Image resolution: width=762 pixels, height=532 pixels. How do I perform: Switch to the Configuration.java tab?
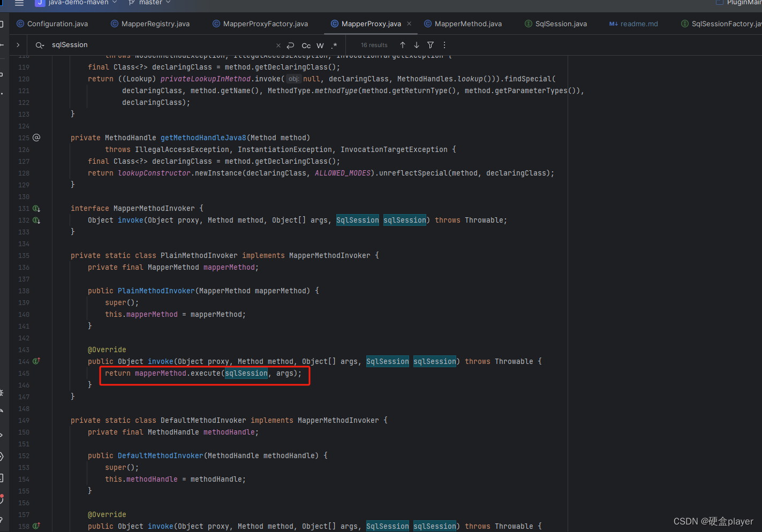pyautogui.click(x=52, y=24)
